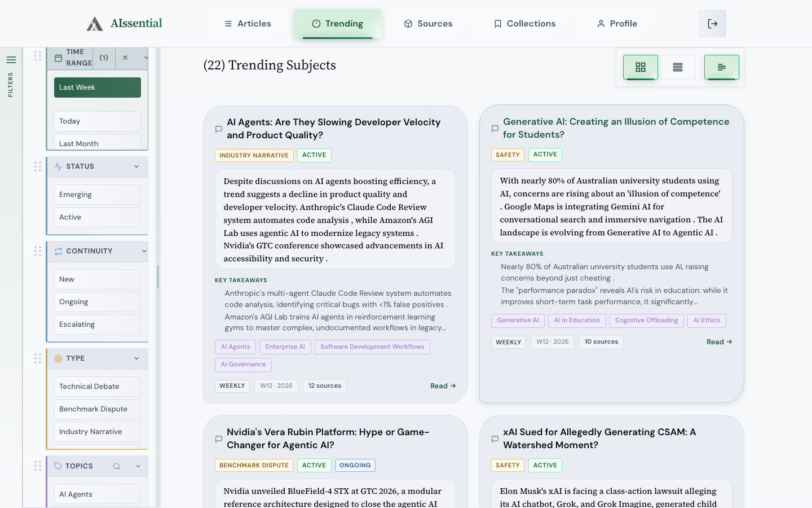Image resolution: width=812 pixels, height=508 pixels.
Task: Click the 10 sources badge
Action: click(x=601, y=342)
